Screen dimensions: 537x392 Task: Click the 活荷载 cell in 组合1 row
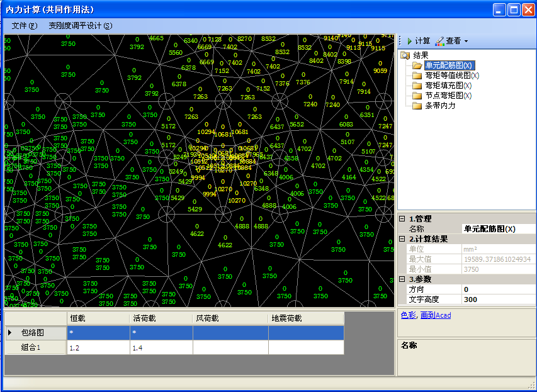point(161,347)
